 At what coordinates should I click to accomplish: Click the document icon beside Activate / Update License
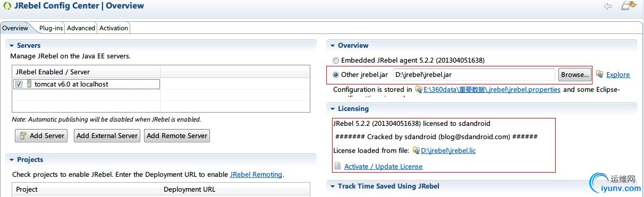337,166
